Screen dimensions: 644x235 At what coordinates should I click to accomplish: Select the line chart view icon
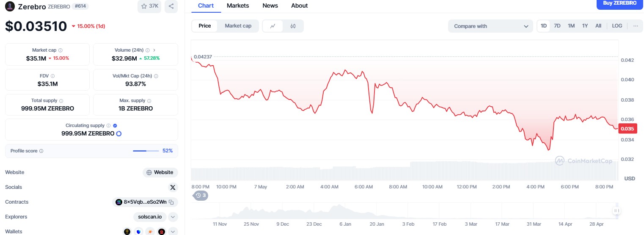273,26
